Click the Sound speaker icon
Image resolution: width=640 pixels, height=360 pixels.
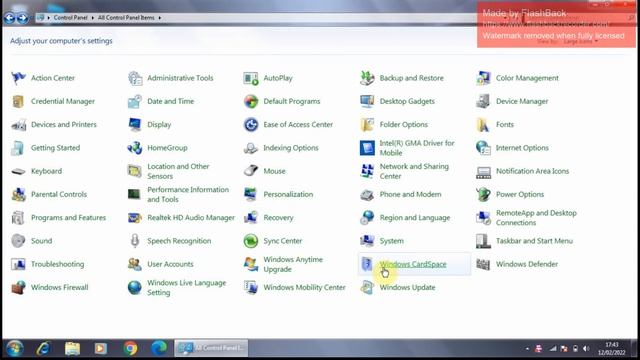pos(18,241)
